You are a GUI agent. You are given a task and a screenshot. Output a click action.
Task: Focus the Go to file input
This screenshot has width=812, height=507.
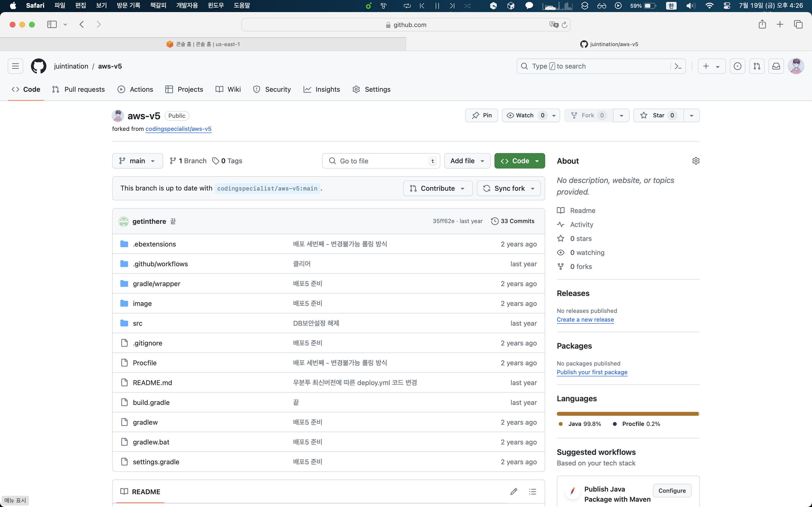coord(381,161)
